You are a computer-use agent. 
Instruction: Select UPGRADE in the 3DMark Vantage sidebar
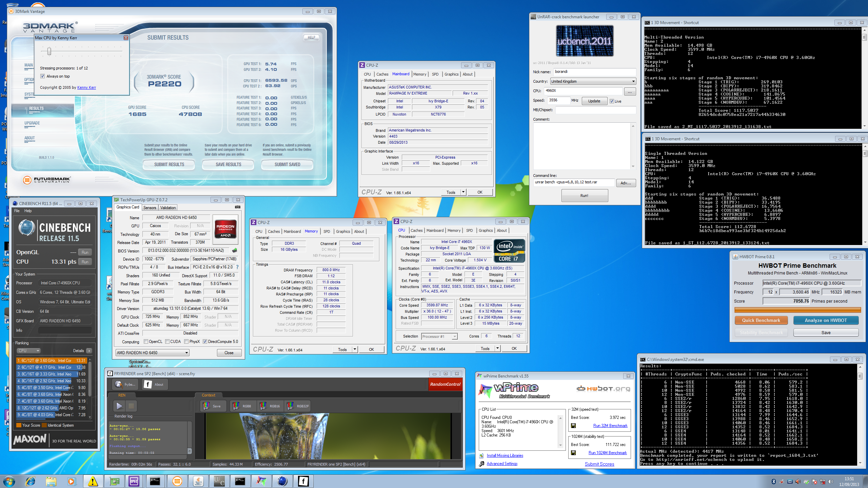tap(32, 123)
